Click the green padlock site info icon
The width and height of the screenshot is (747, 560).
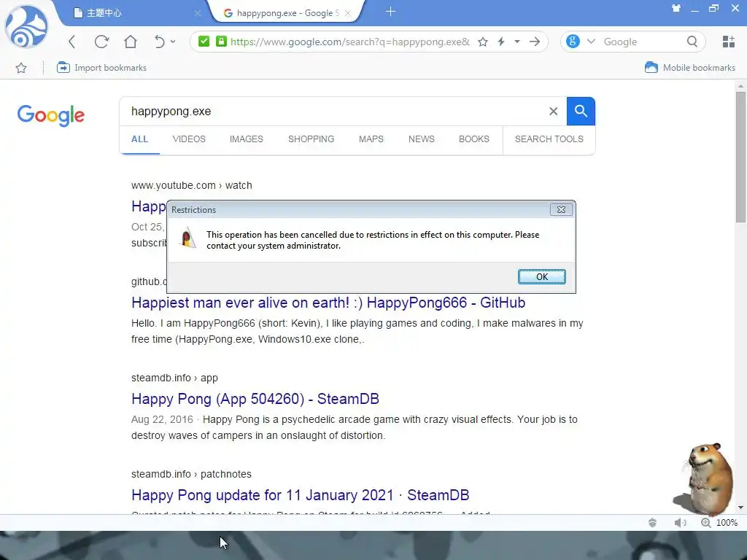tap(221, 42)
